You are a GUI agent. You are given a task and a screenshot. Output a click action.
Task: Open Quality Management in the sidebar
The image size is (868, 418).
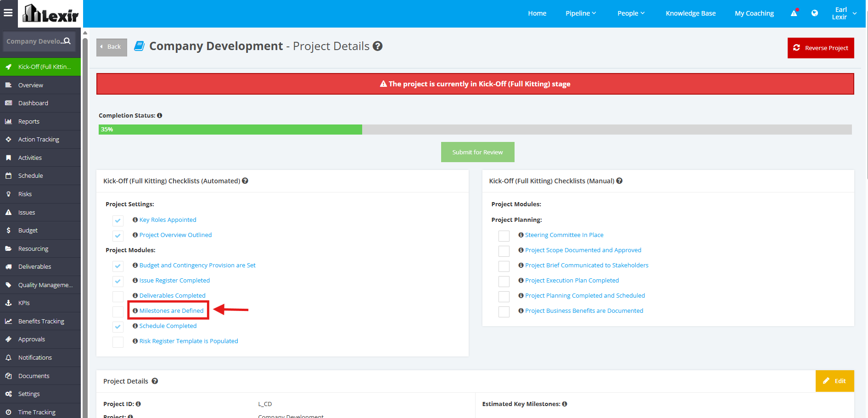40,285
